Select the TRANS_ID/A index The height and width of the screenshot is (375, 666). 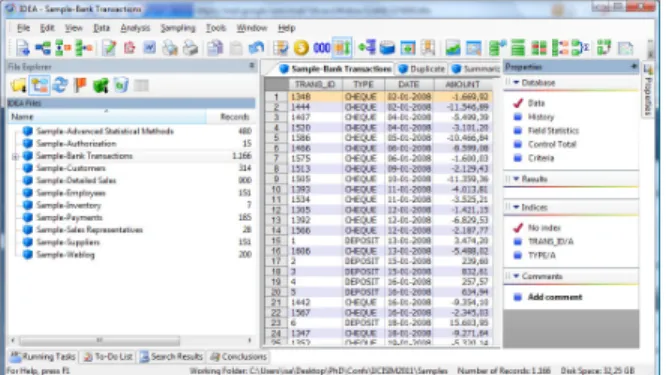click(x=550, y=242)
